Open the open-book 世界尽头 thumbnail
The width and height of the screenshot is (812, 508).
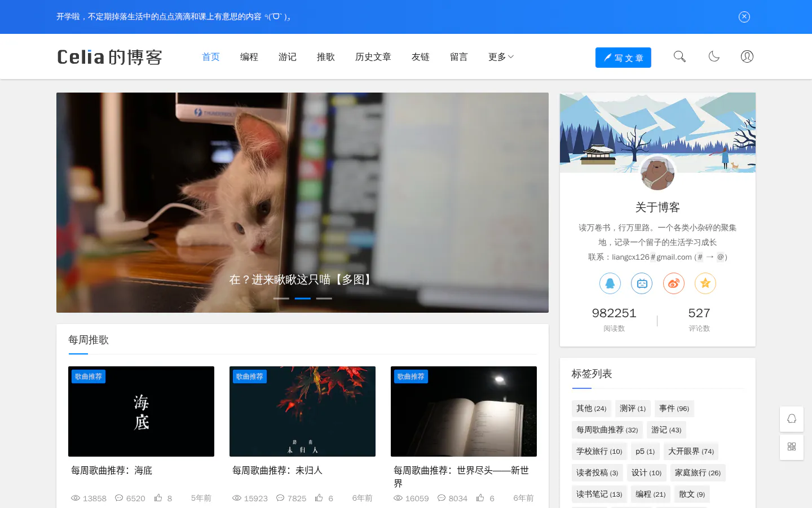pos(464,411)
